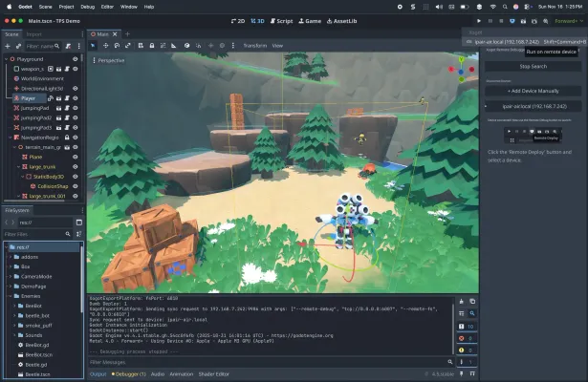Collapse the Enemies folder in FileSystem

click(x=9, y=296)
